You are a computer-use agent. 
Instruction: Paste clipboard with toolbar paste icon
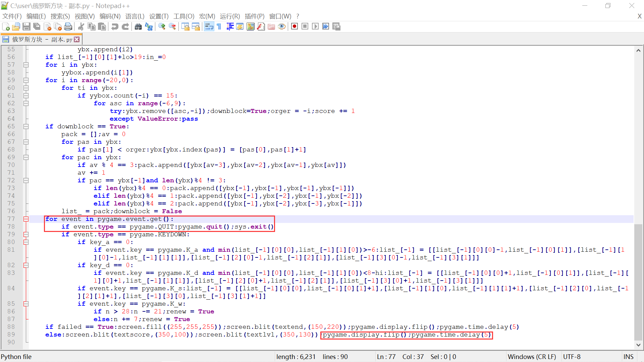tap(102, 26)
